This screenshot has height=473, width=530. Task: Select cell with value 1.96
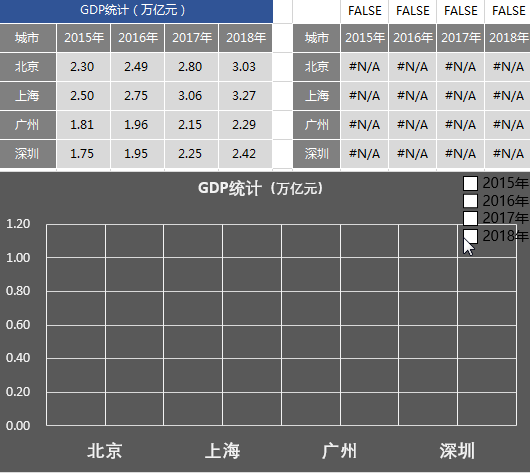[x=138, y=125]
